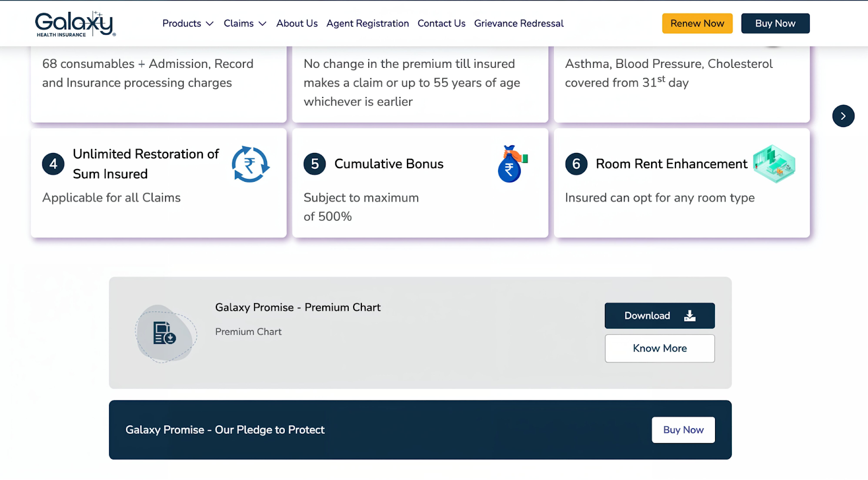The image size is (868, 480).
Task: Expand the Claims dropdown menu
Action: [245, 23]
